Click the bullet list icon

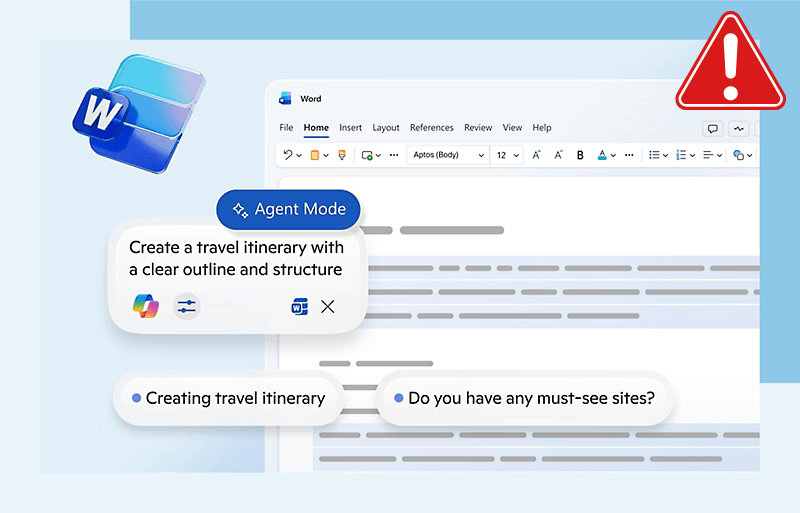[654, 155]
